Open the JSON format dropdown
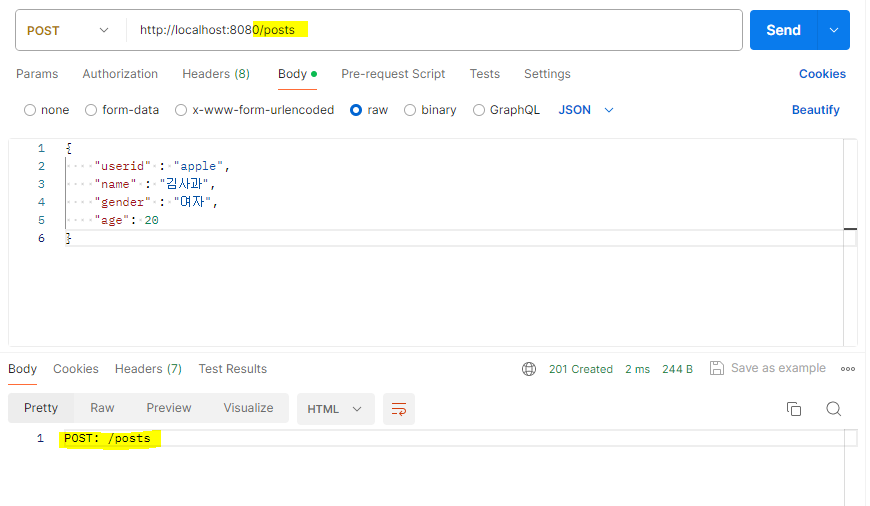This screenshot has width=870, height=506. pyautogui.click(x=586, y=110)
